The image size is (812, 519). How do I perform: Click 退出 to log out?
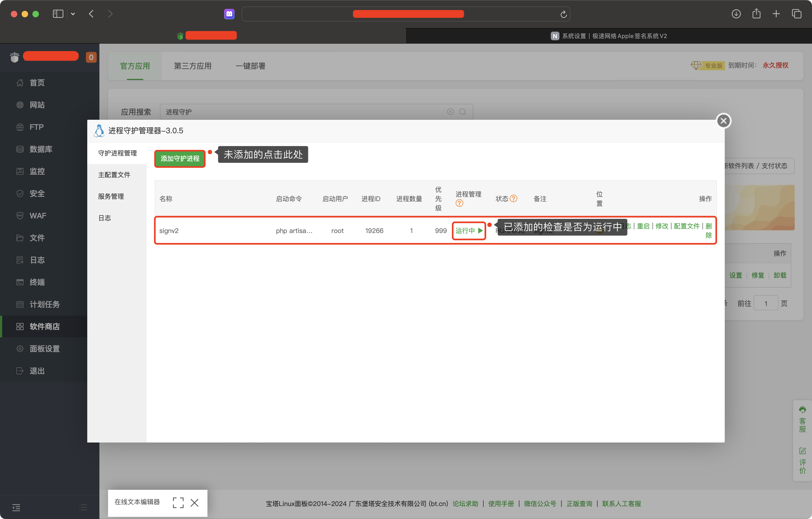[37, 371]
